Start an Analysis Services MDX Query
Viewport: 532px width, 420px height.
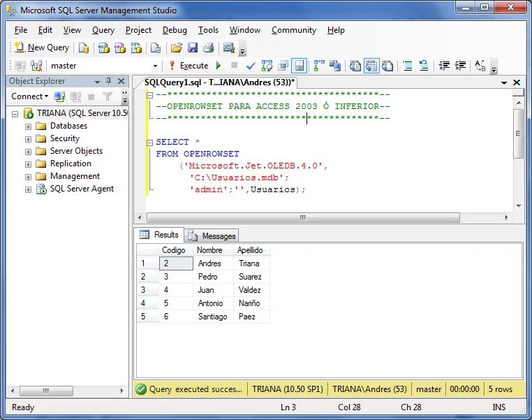(x=104, y=48)
